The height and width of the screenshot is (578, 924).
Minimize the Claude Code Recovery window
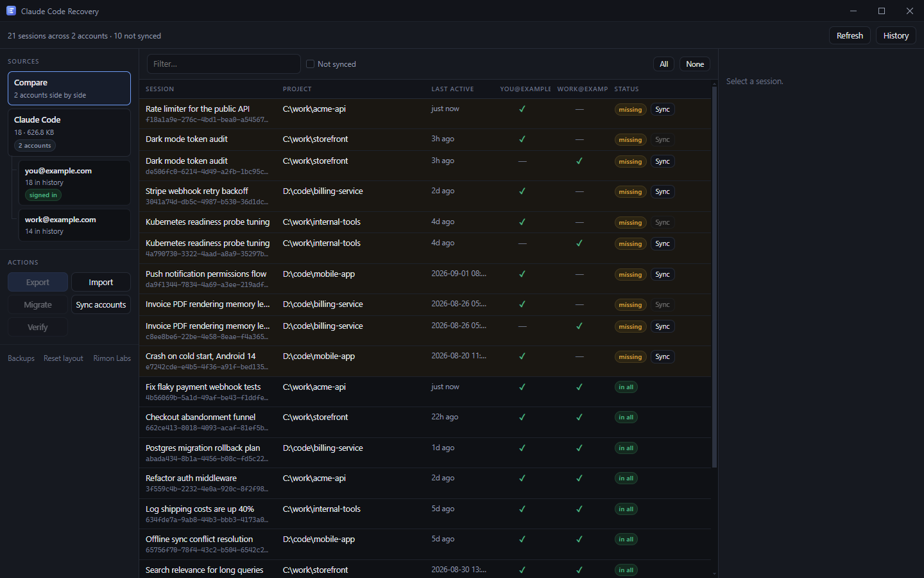[x=853, y=11]
